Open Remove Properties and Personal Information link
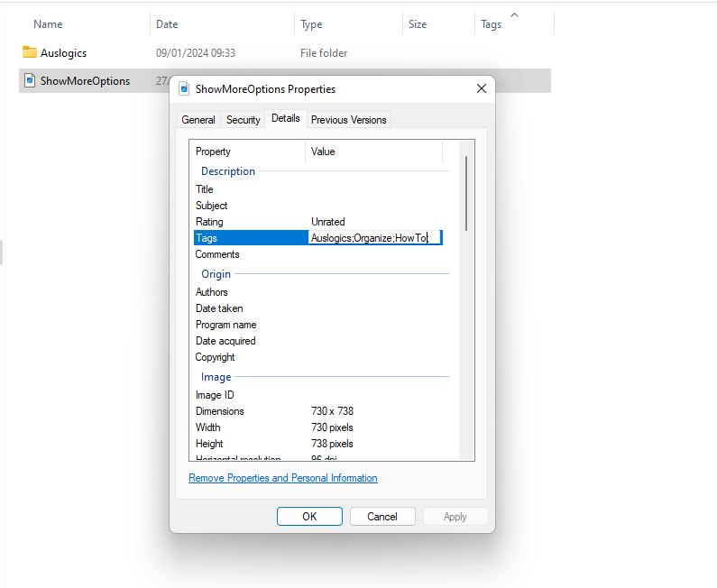This screenshot has height=588, width=717. click(282, 478)
